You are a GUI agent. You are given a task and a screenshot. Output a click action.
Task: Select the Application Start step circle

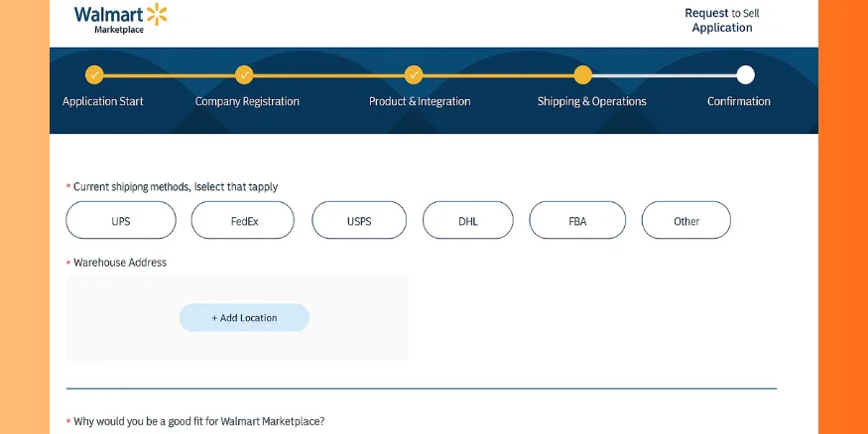coord(94,74)
